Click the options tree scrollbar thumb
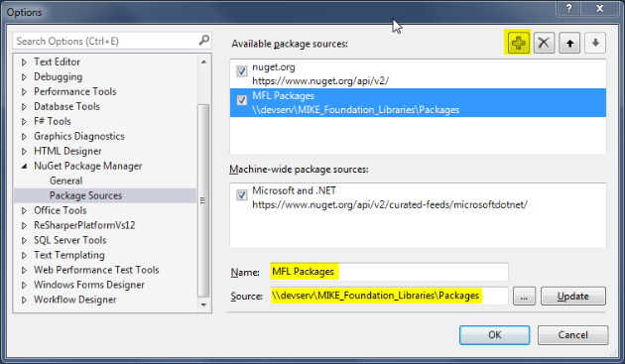 203,200
